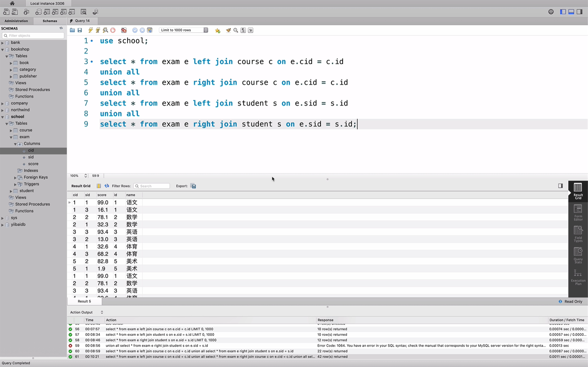Open find panel magnifier icon
The width and height of the screenshot is (588, 367).
(x=236, y=30)
